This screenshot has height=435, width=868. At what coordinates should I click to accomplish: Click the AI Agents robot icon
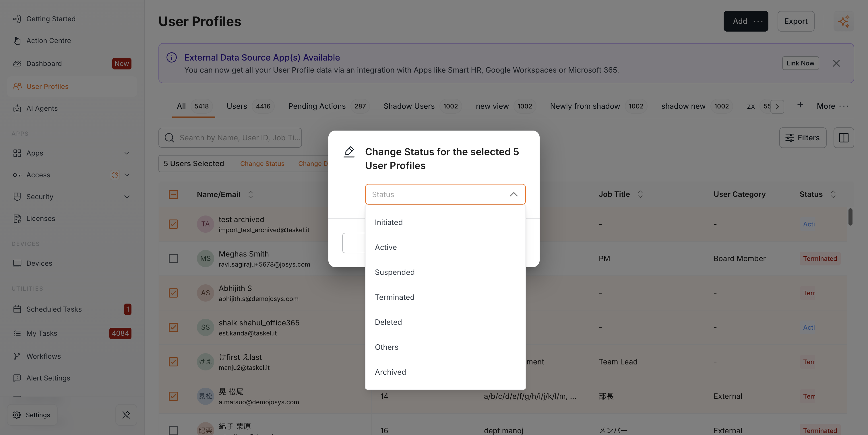(x=17, y=108)
